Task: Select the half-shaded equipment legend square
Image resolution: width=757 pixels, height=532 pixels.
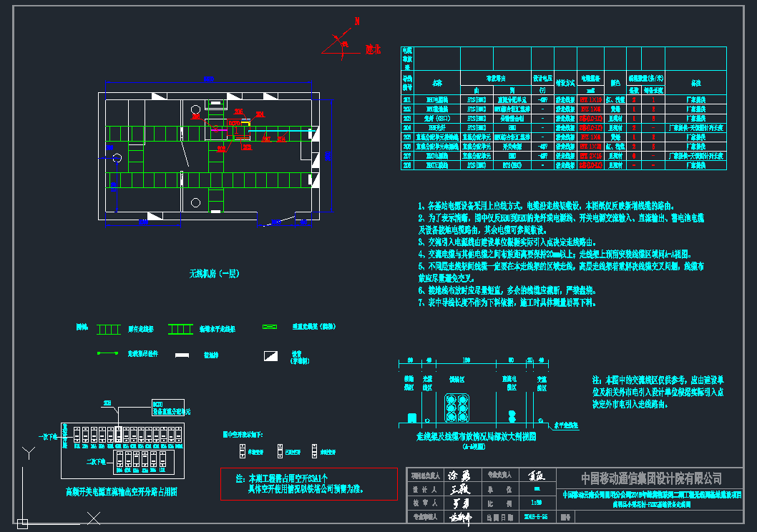Action: (270, 355)
